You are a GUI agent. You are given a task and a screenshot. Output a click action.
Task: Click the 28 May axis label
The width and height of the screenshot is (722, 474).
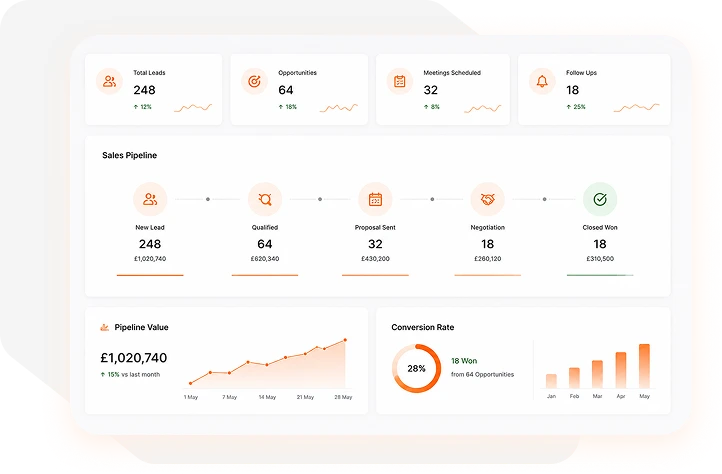pos(343,397)
